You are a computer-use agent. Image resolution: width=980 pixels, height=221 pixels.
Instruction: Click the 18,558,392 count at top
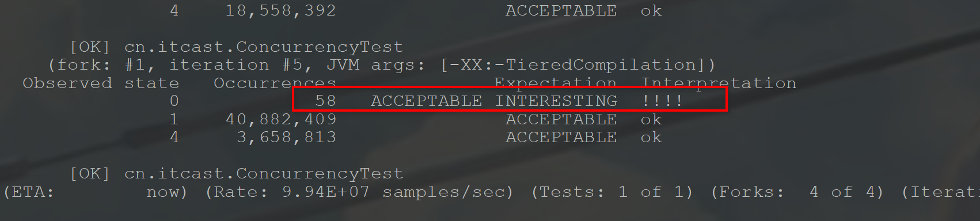(280, 11)
